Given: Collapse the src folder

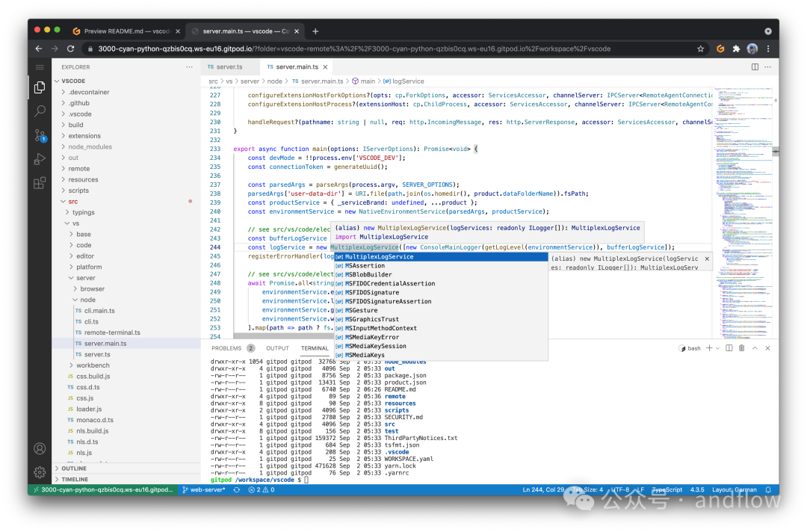Looking at the screenshot, I should [x=126, y=201].
